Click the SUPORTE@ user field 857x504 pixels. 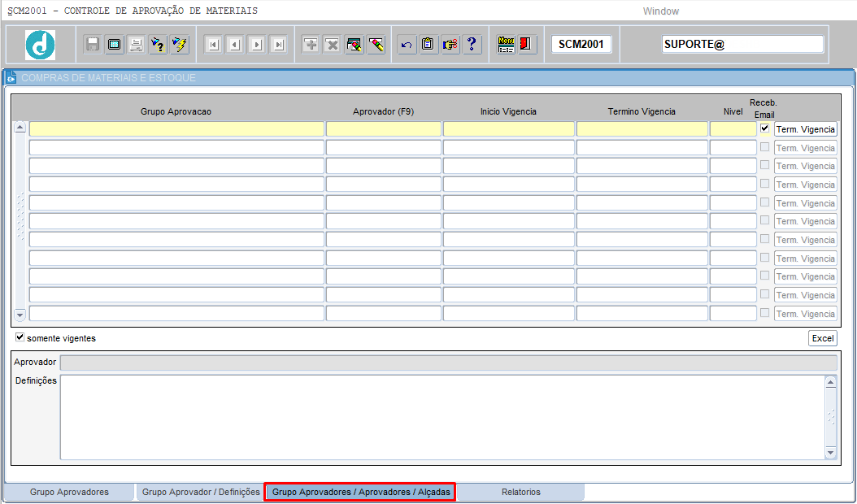click(x=743, y=44)
